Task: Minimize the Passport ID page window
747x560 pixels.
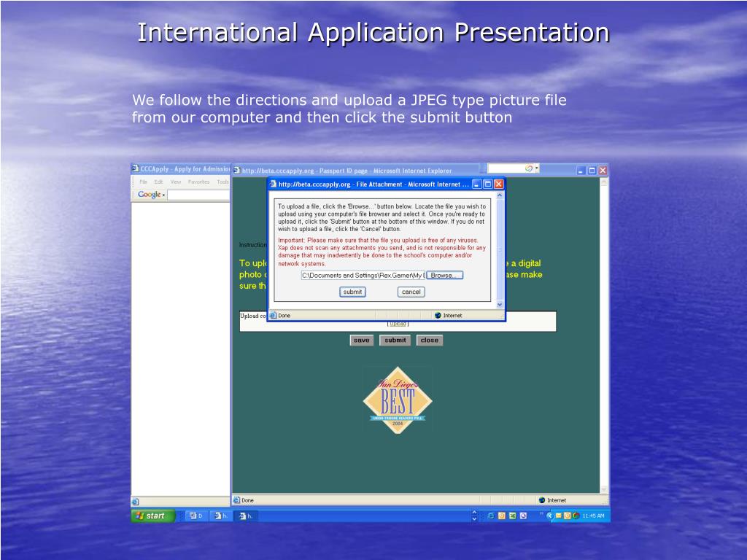Action: [x=581, y=171]
